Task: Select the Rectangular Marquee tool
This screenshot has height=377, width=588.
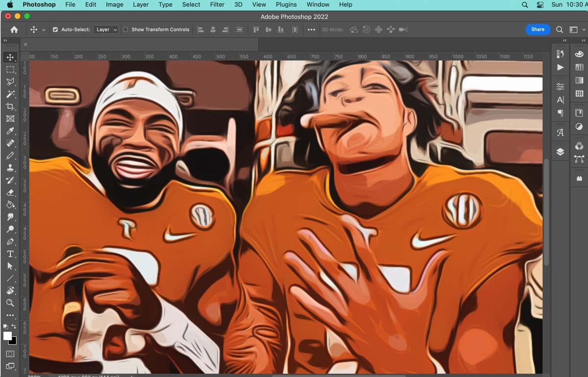Action: (10, 70)
